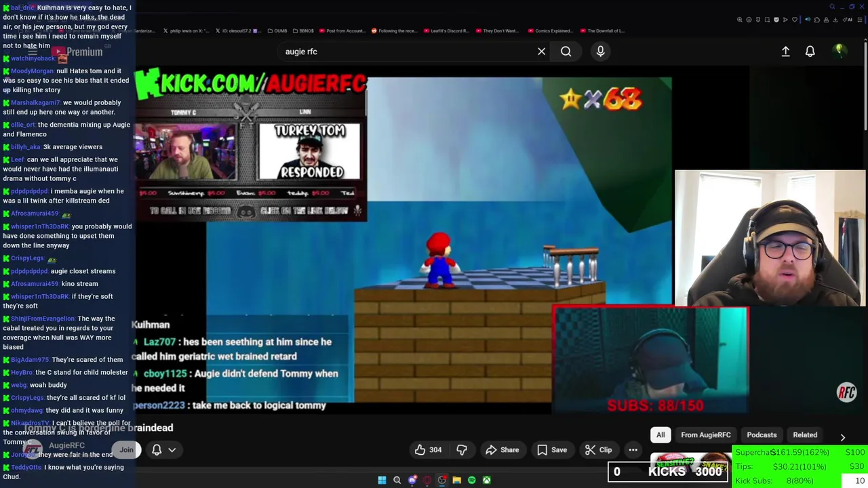
Task: Click the Join channel button
Action: tap(127, 450)
